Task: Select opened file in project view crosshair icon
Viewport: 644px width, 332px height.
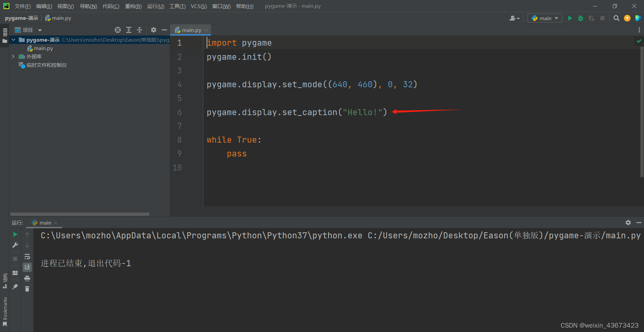Action: pyautogui.click(x=118, y=30)
